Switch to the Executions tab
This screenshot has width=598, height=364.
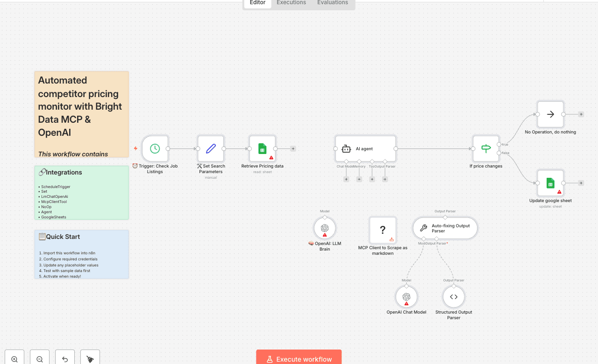click(291, 3)
